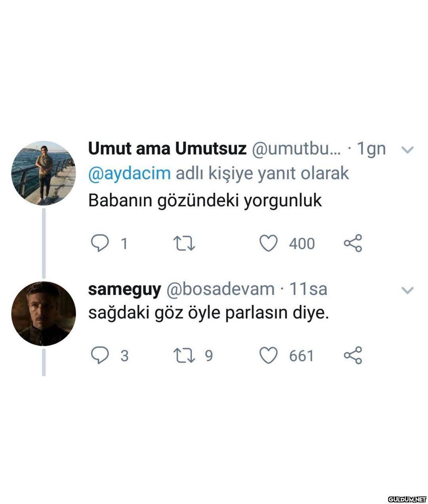The width and height of the screenshot is (428, 504).
Task: Click the "1gn" timestamp
Action: point(371,149)
